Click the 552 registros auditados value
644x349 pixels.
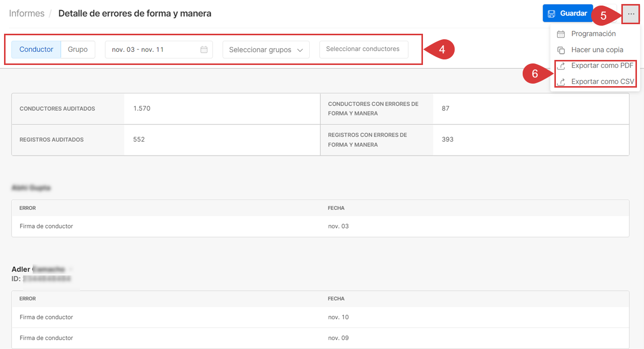(x=139, y=139)
